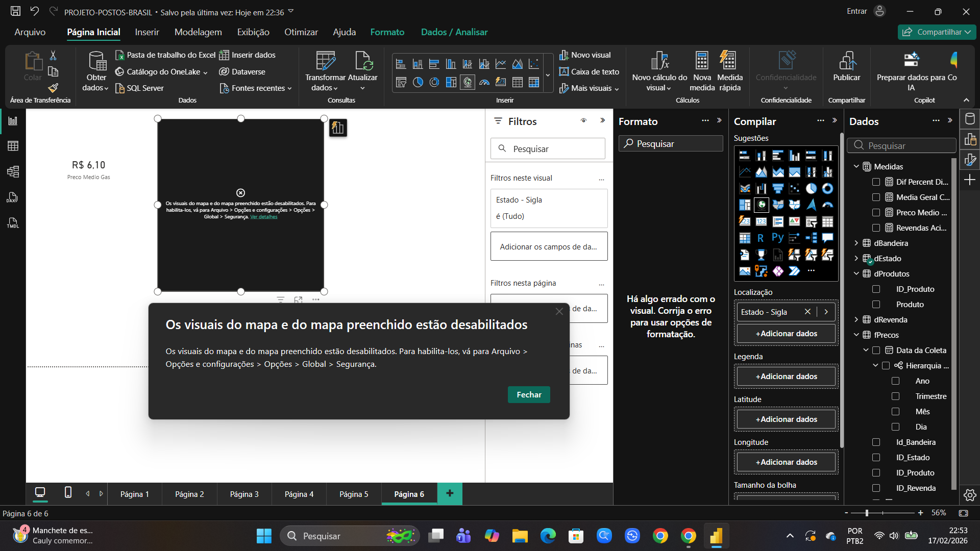Image resolution: width=980 pixels, height=551 pixels.
Task: Pick the gauge visual icon
Action: pos(827,205)
